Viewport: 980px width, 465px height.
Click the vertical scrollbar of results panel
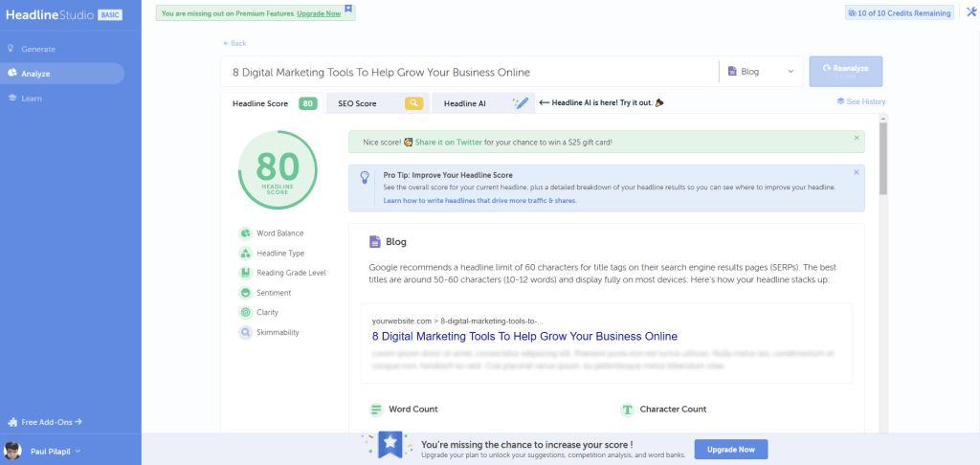883,159
